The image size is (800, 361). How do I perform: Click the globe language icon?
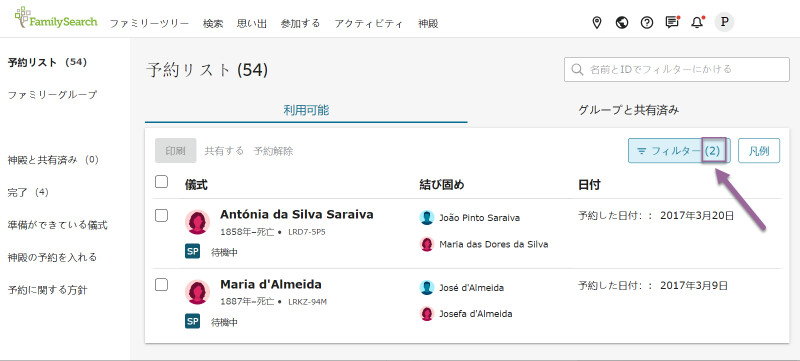(621, 22)
